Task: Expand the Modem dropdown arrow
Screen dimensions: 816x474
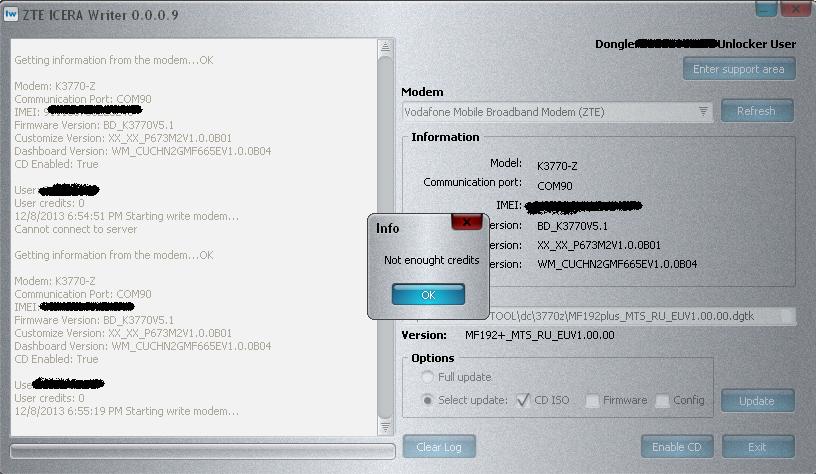Action: pyautogui.click(x=703, y=112)
